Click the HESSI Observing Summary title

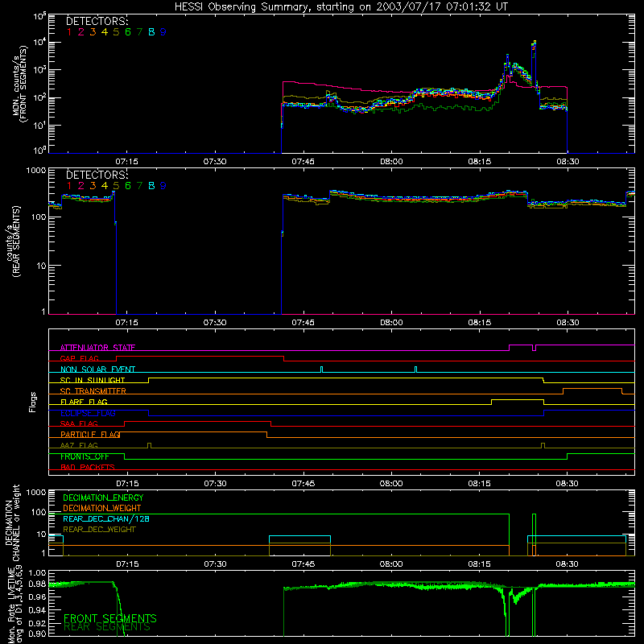(341, 7)
